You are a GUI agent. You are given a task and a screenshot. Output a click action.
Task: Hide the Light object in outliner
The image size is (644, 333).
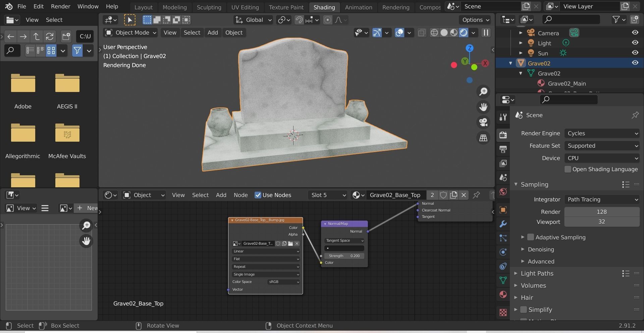(635, 43)
